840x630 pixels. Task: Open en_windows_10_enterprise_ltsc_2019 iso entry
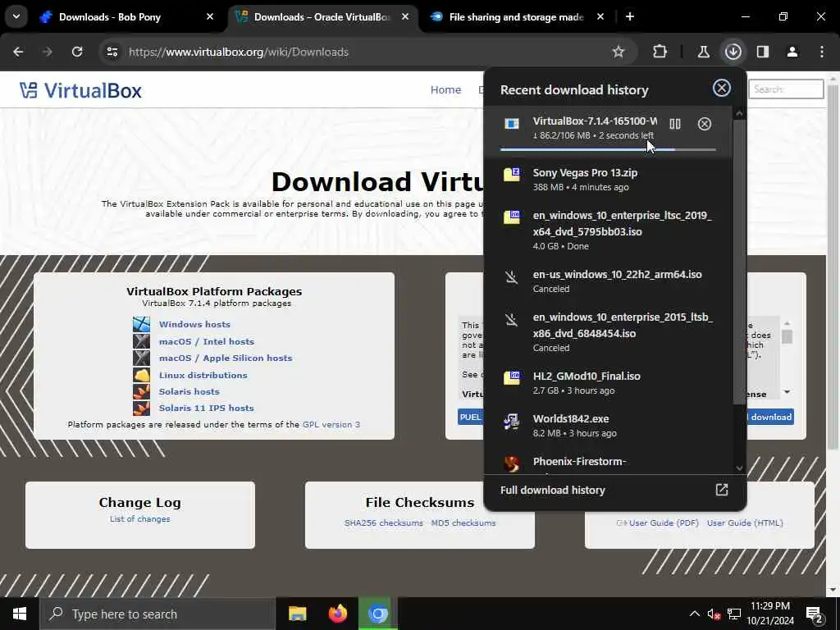[x=608, y=231]
